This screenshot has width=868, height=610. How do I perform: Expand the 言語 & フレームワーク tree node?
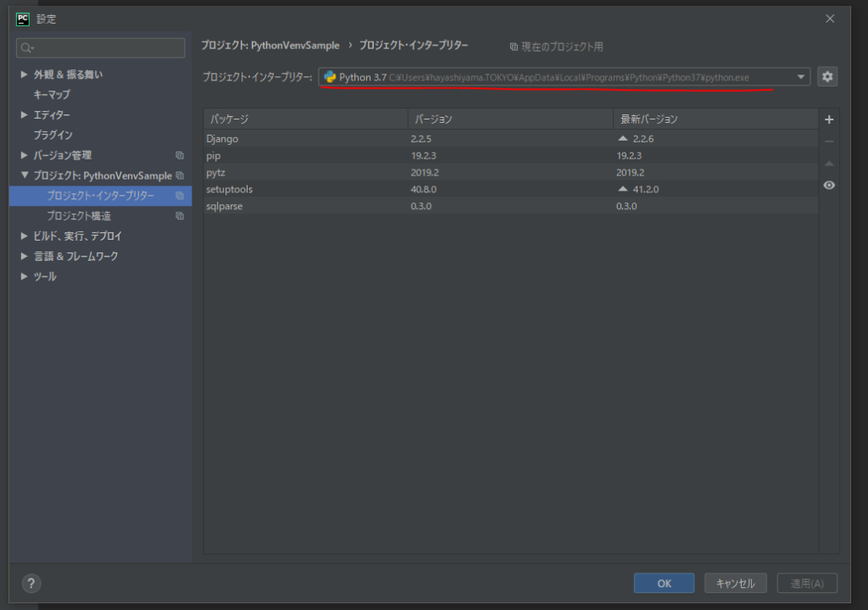[x=24, y=256]
